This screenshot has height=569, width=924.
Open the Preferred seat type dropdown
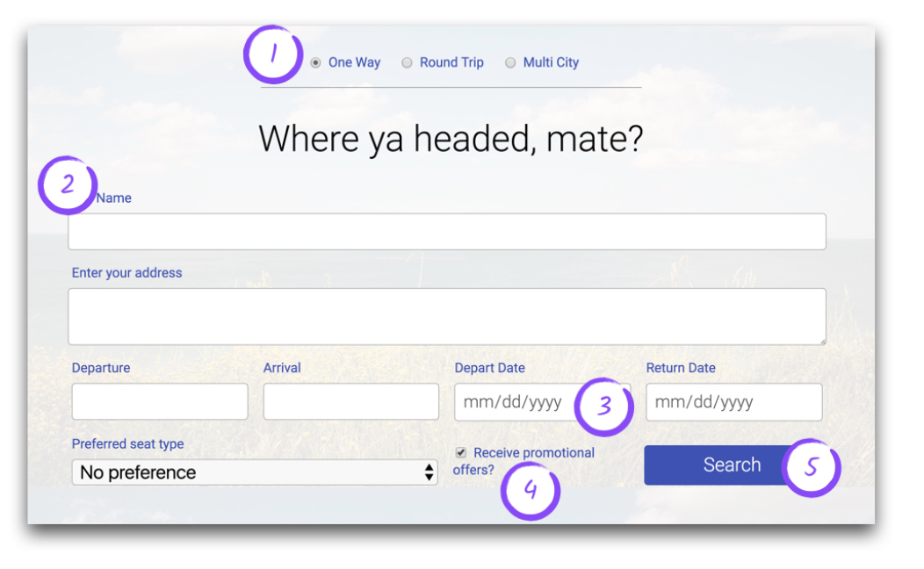point(254,472)
